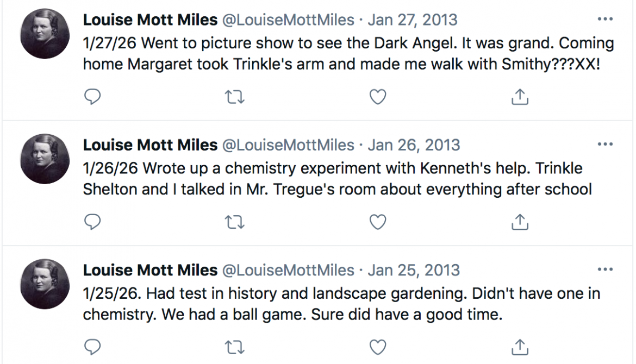
Task: Reply to the Jan 27 Dark Angel tweet
Action: point(93,97)
